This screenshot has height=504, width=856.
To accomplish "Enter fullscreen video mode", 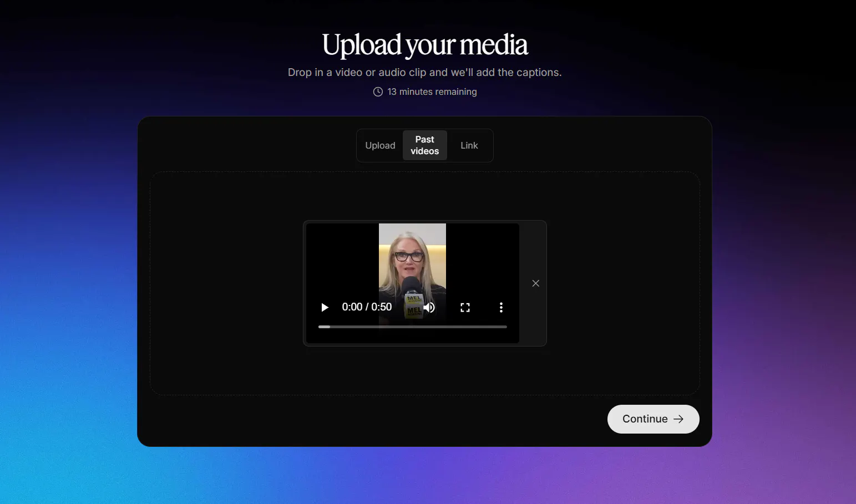I will 465,307.
